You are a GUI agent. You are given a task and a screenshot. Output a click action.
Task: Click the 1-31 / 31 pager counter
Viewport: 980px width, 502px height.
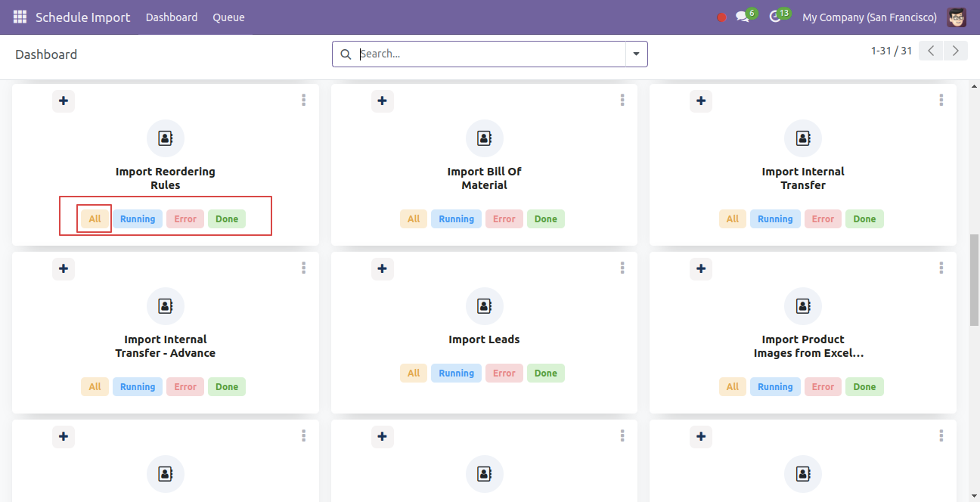pyautogui.click(x=892, y=51)
